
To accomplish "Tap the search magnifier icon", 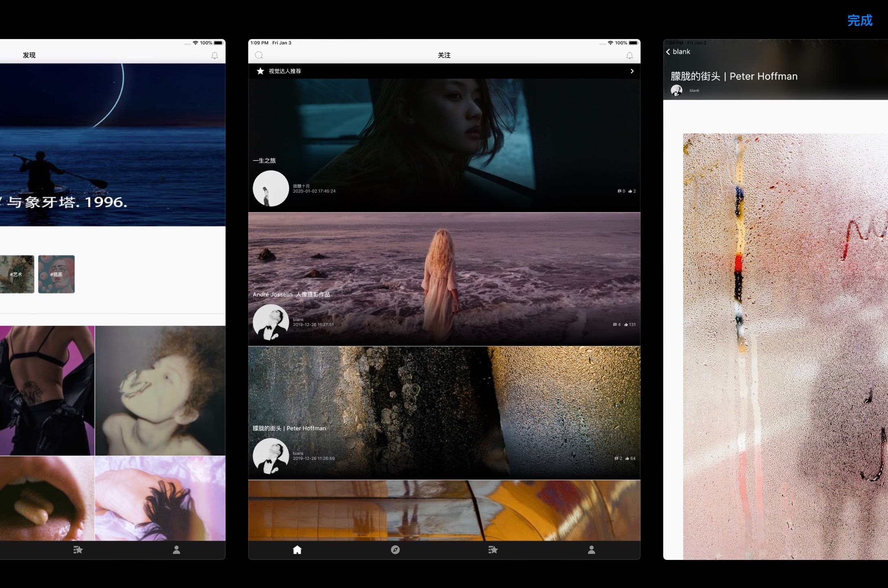I will 259,55.
